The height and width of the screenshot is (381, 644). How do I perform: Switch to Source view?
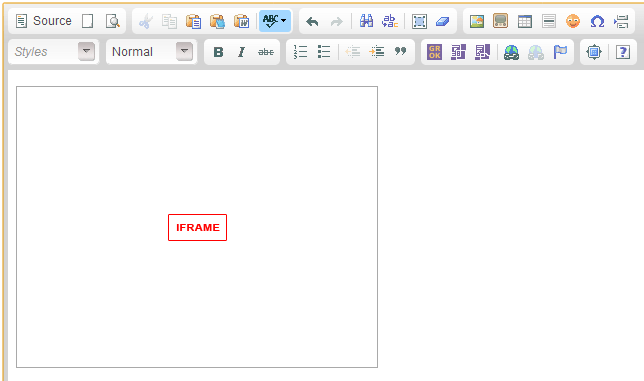[x=43, y=21]
